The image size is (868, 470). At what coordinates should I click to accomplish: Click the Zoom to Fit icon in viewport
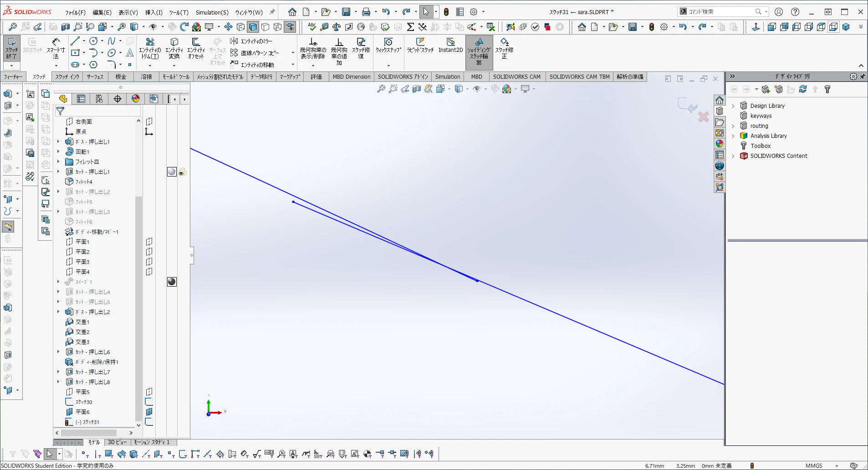381,89
